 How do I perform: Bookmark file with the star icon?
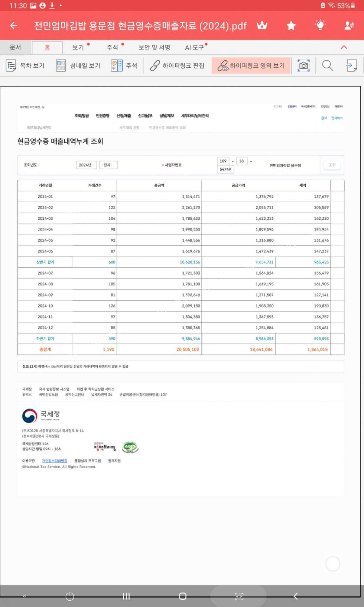tap(291, 26)
